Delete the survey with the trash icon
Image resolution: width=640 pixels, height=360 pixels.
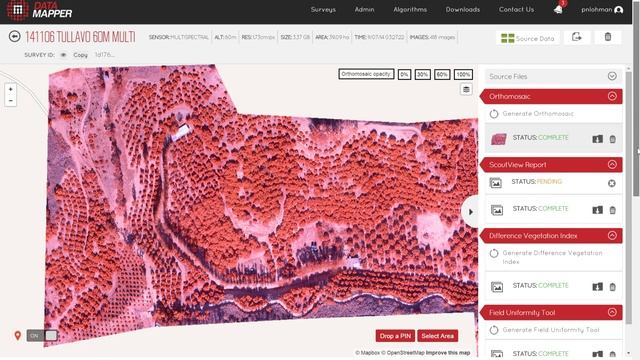coord(608,37)
